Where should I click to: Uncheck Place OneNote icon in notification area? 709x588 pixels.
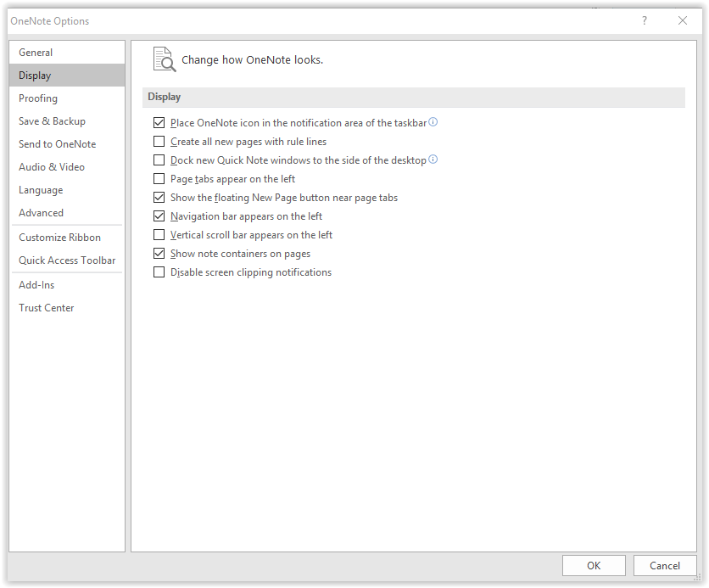pos(159,122)
